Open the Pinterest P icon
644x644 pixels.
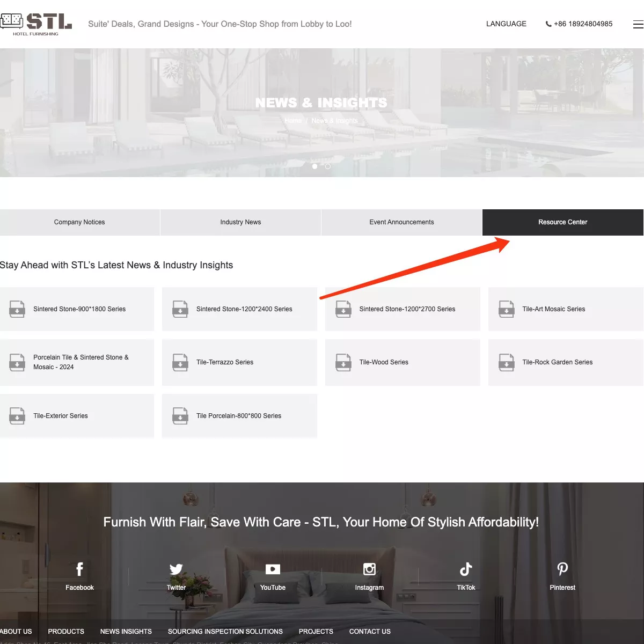tap(562, 569)
